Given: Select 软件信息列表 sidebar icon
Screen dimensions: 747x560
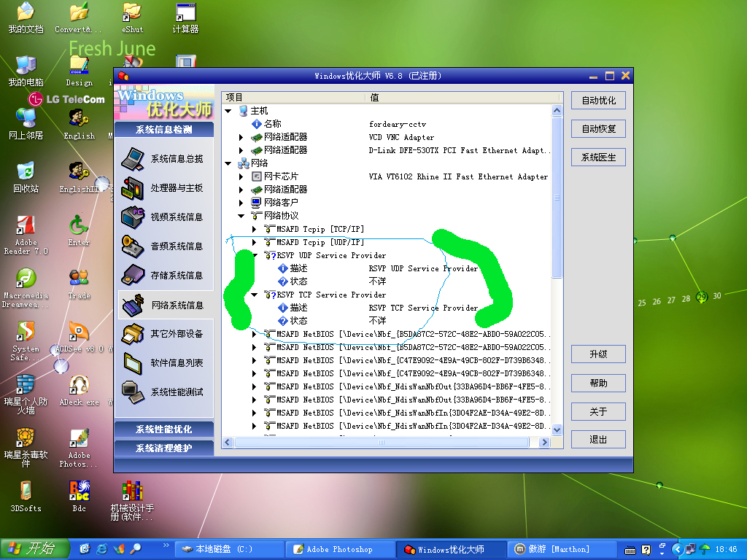Looking at the screenshot, I should coord(133,363).
